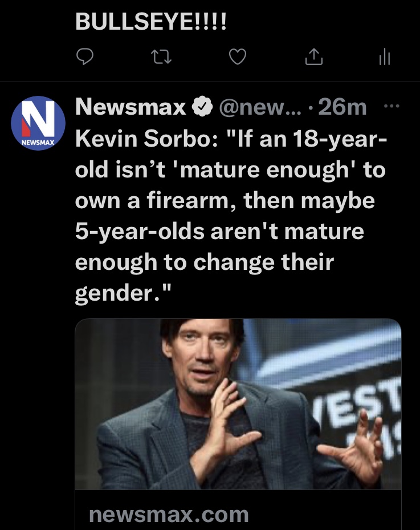Open the Newsmax profile avatar

tap(38, 123)
